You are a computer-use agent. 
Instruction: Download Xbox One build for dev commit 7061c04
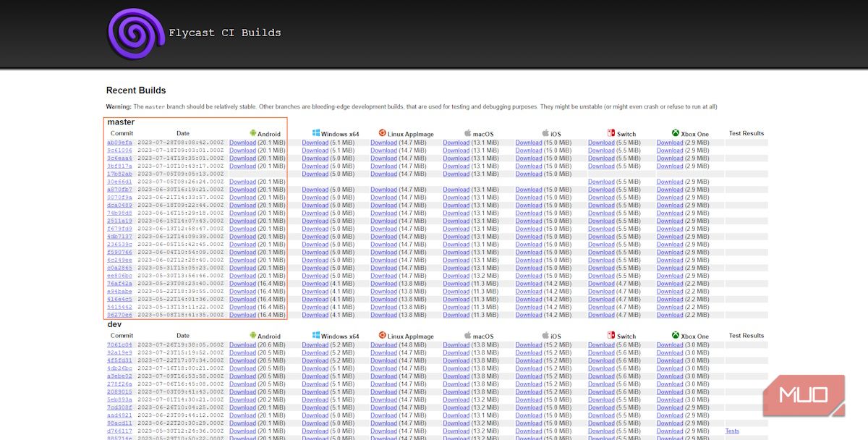[670, 345]
